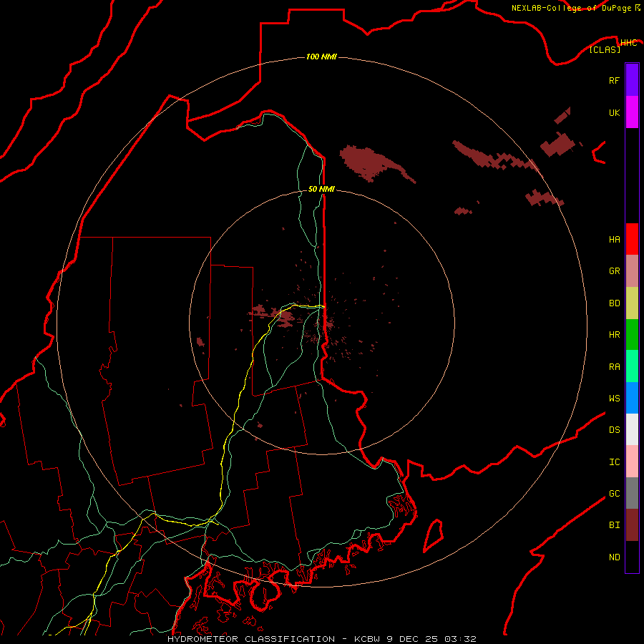Click the BI legend label

pyautogui.click(x=614, y=525)
